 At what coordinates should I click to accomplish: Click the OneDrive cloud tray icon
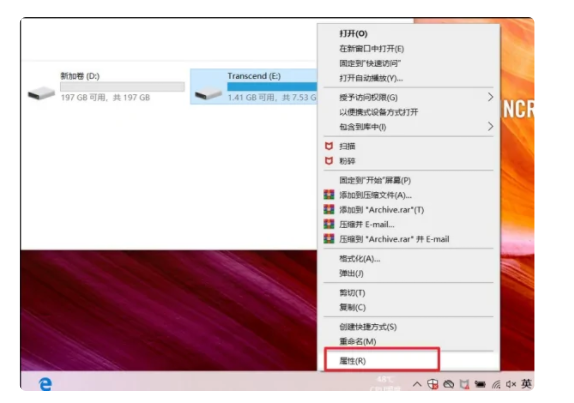448,384
